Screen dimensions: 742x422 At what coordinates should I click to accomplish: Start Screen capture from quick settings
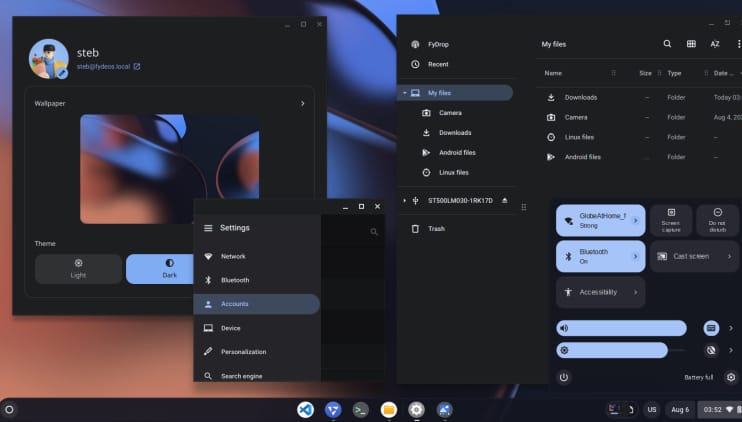[x=671, y=220]
